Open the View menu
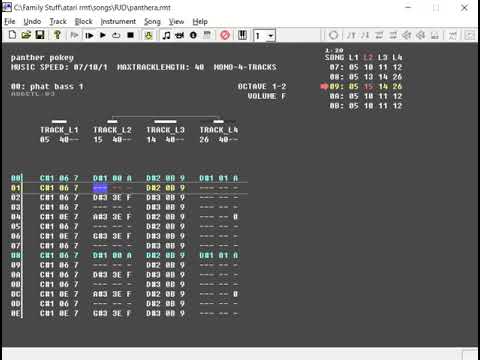Image resolution: width=480 pixels, height=360 pixels. 176,22
